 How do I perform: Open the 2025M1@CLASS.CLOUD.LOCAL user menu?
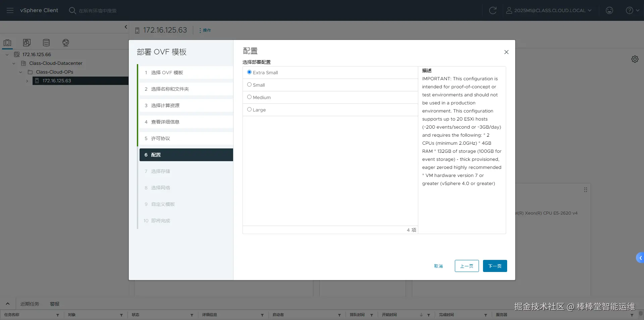(x=549, y=10)
